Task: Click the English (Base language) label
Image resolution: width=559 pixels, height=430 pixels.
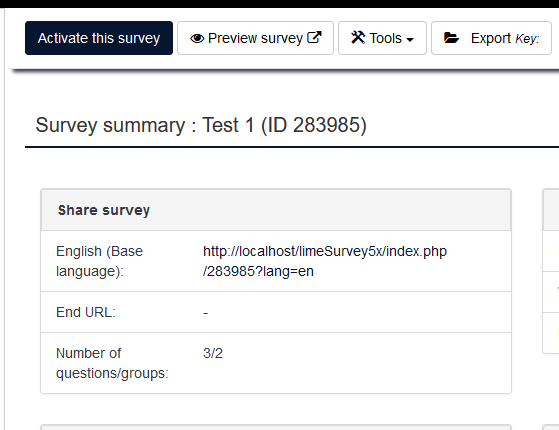Action: tap(99, 261)
